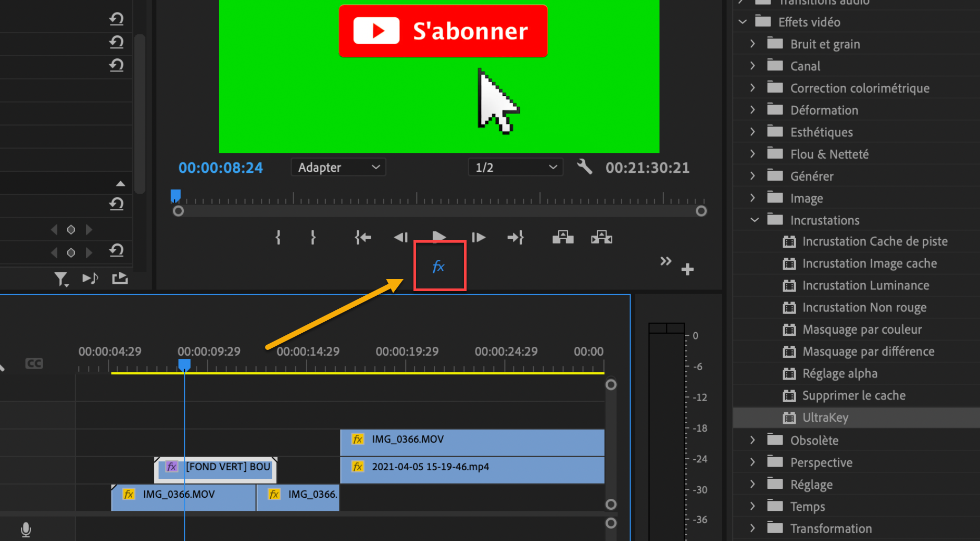Click the Mark In brace icon
This screenshot has height=541, width=980.
coord(278,237)
